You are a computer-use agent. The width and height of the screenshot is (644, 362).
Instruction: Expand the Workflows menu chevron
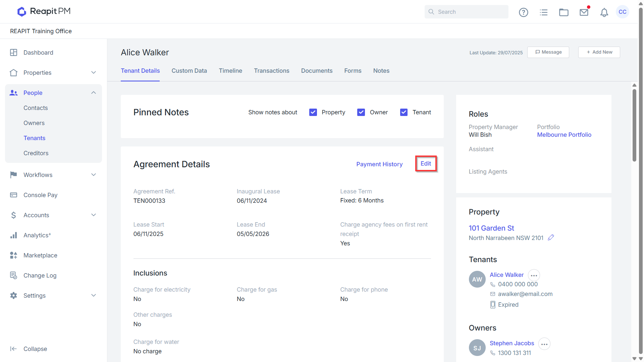[x=94, y=175]
